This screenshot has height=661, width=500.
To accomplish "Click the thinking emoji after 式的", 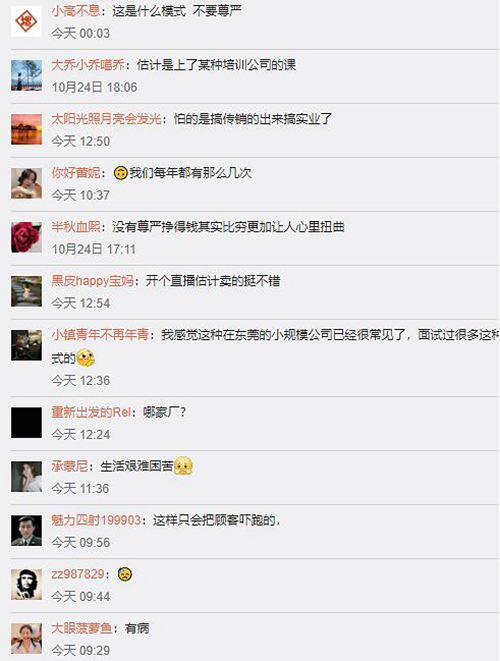I will pyautogui.click(x=86, y=358).
